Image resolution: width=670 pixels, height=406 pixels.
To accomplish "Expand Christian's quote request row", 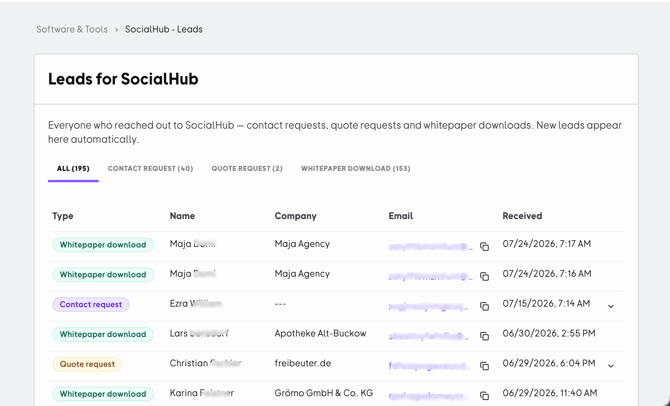I will pos(611,366).
